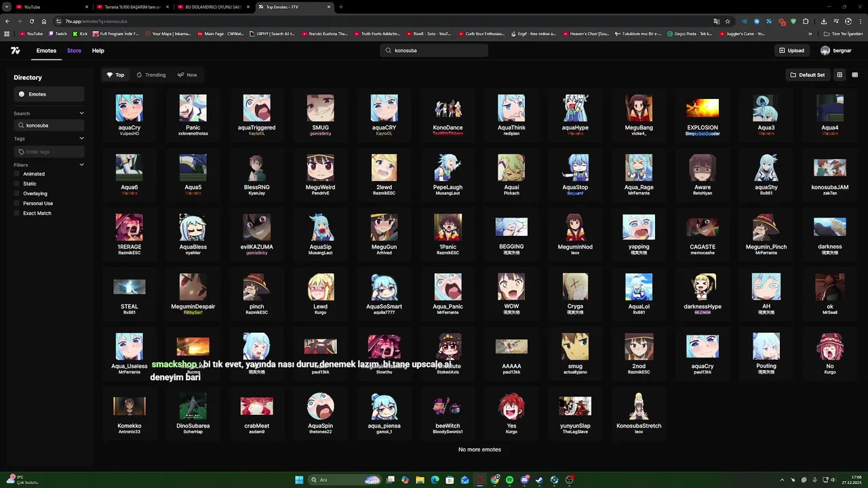The height and width of the screenshot is (488, 868).
Task: Open the browser extensions puzzle icon
Action: pos(805,21)
